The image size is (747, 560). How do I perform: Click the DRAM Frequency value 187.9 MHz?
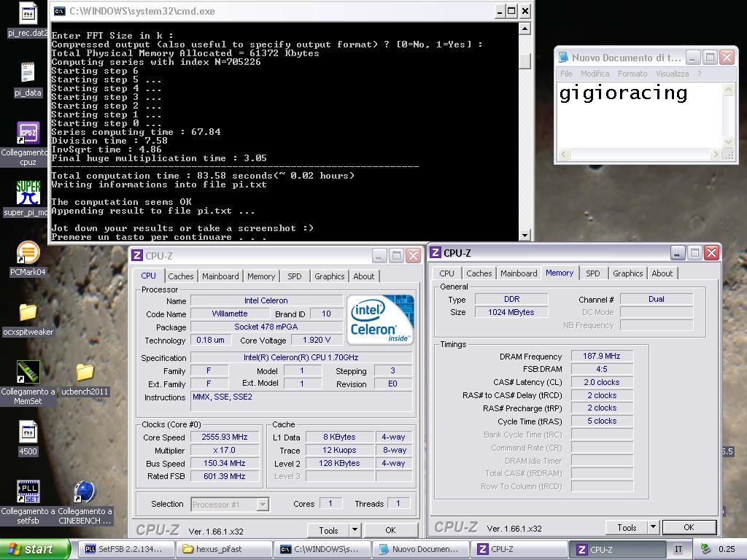602,356
